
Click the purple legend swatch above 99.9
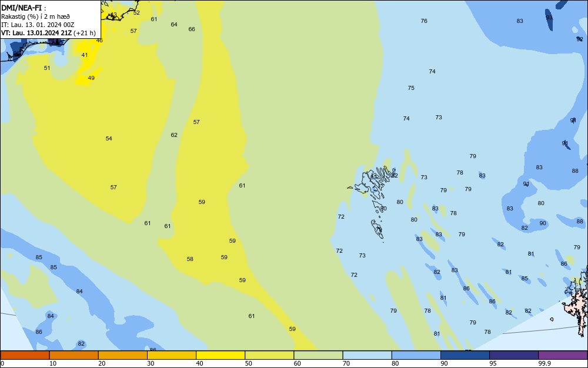(563, 355)
